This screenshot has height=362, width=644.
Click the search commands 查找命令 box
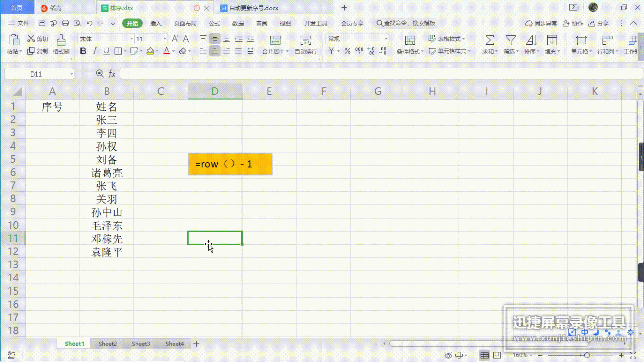[x=407, y=23]
